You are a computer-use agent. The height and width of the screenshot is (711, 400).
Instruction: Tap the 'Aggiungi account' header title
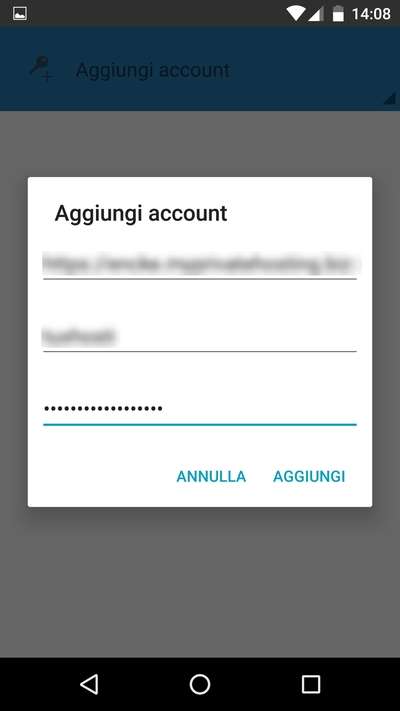click(153, 70)
